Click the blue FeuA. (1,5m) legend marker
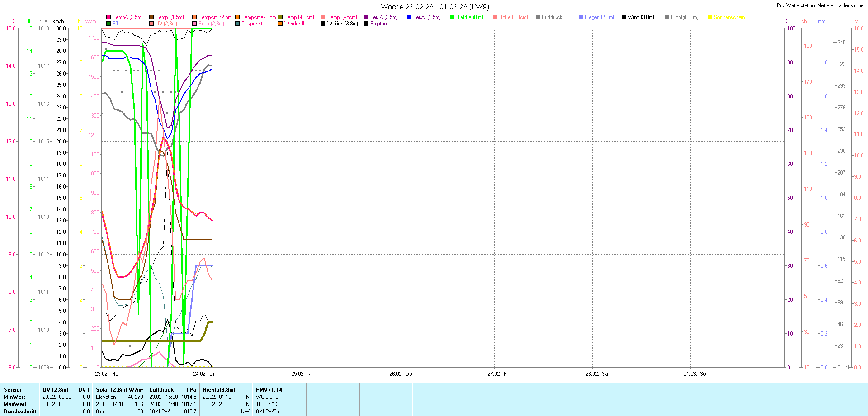 click(409, 17)
